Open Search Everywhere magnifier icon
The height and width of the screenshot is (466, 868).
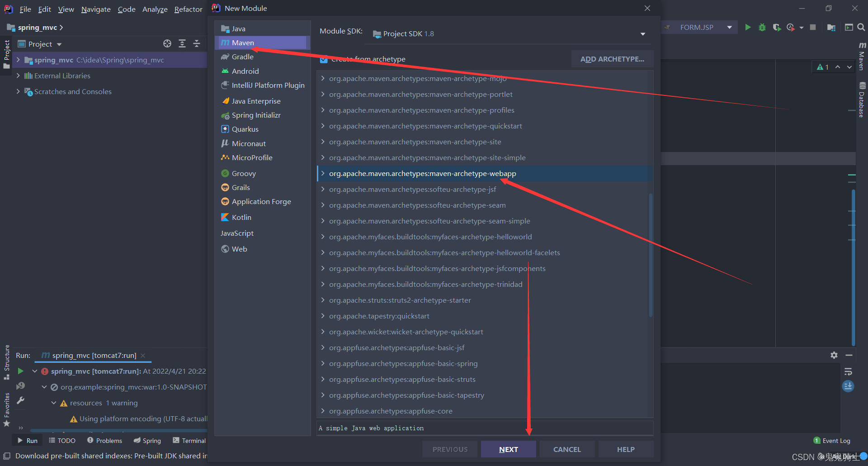click(861, 27)
